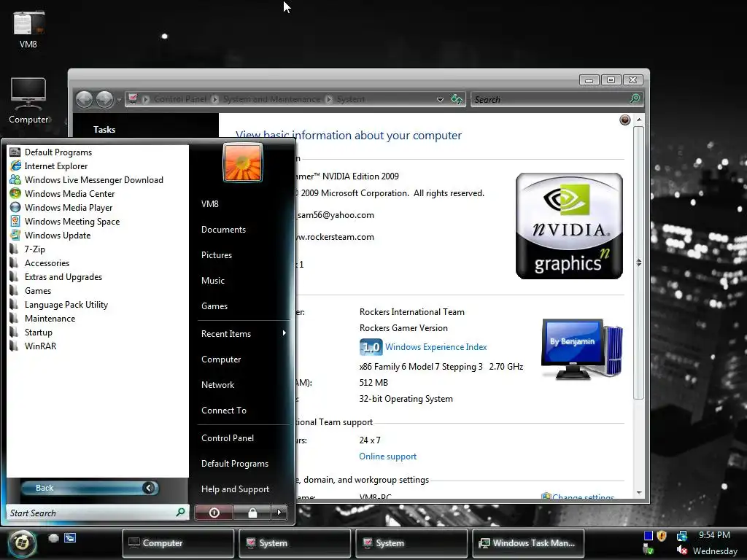
Task: Click the blue square tray icon
Action: tap(648, 536)
